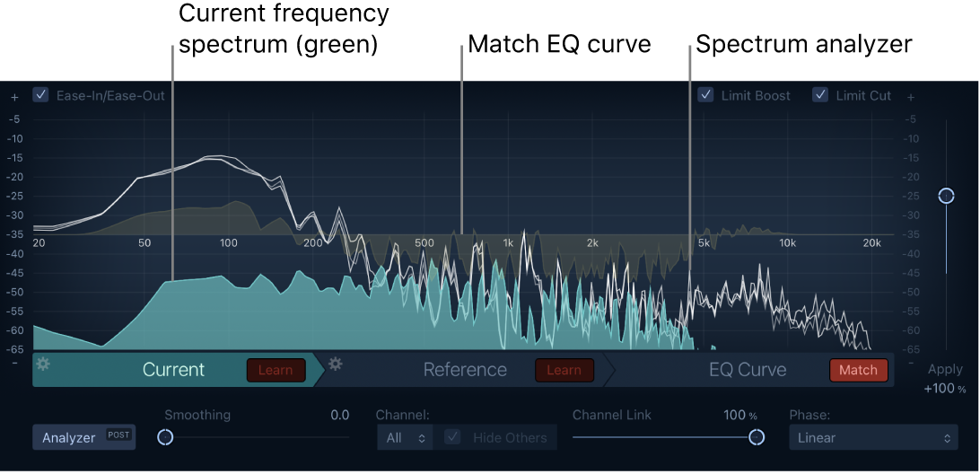The image size is (980, 474).
Task: Toggle the POST analyzer mode badge
Action: (118, 434)
